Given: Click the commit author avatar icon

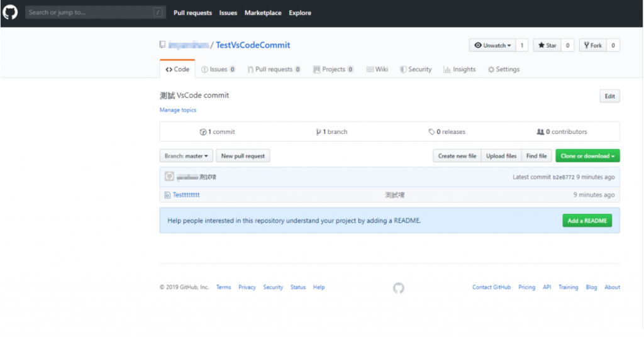Looking at the screenshot, I should tap(169, 177).
